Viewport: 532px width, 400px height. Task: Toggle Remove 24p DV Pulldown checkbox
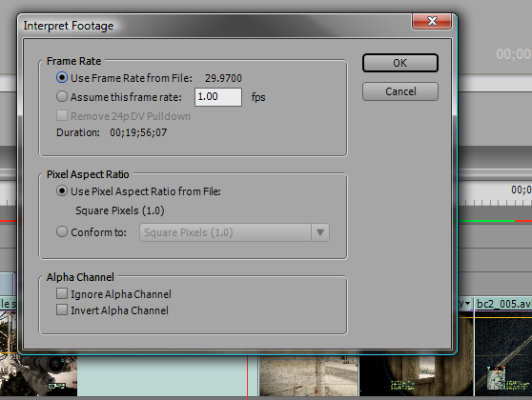pyautogui.click(x=62, y=115)
